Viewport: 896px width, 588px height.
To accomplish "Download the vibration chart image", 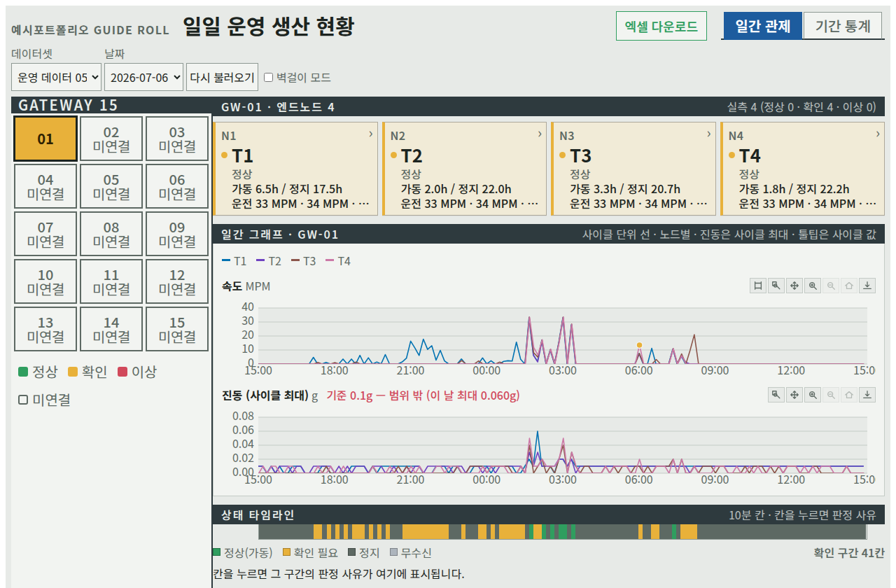I will (x=867, y=395).
